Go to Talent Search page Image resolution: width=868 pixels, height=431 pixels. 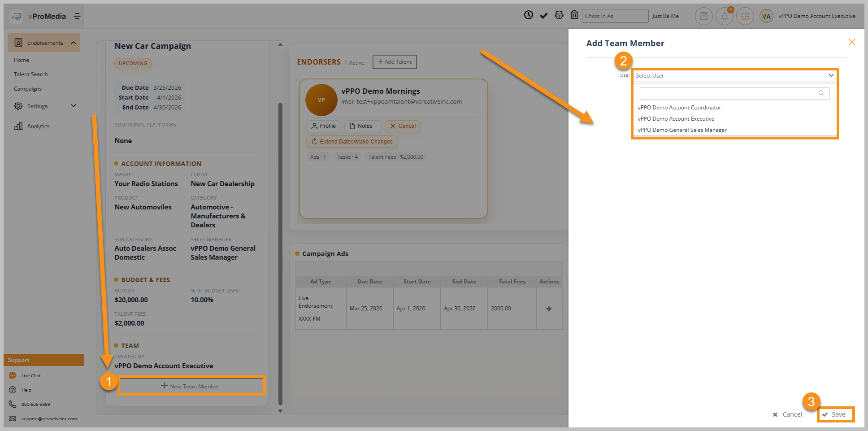[x=30, y=74]
